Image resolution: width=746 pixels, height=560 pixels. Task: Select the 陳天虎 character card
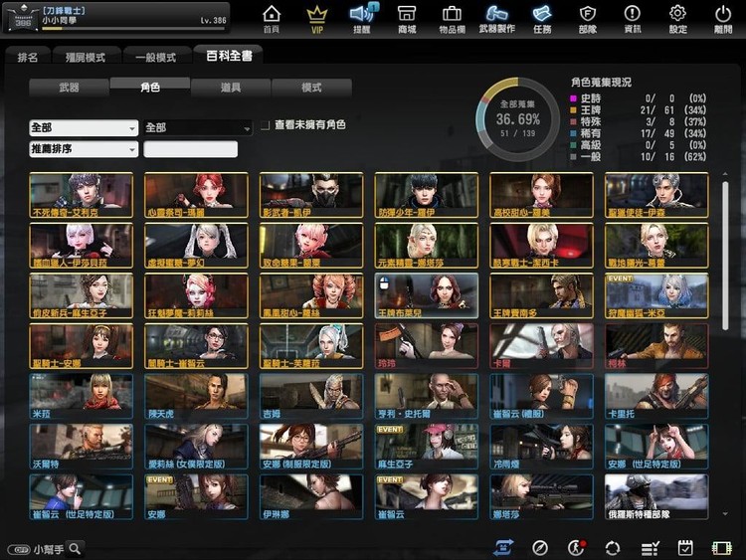coord(196,396)
